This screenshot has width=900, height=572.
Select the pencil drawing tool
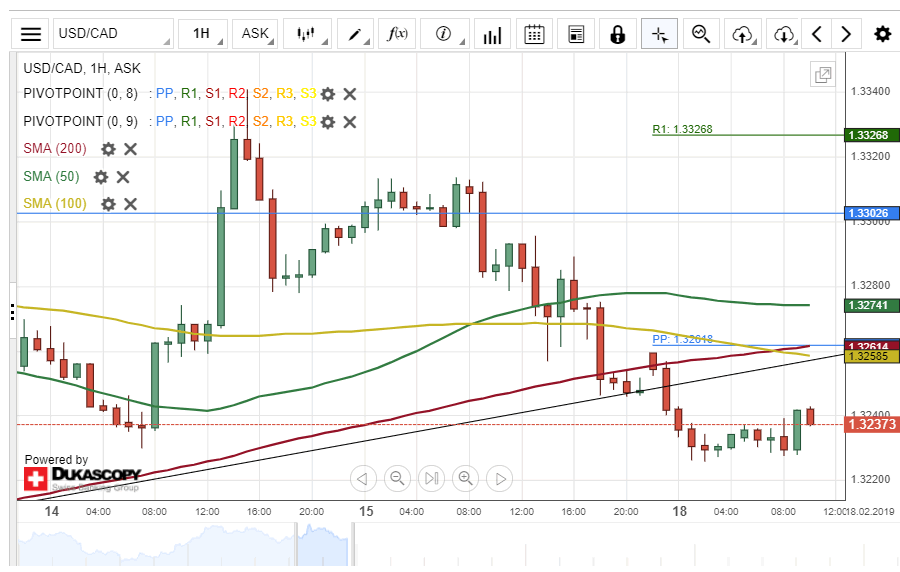pos(355,34)
